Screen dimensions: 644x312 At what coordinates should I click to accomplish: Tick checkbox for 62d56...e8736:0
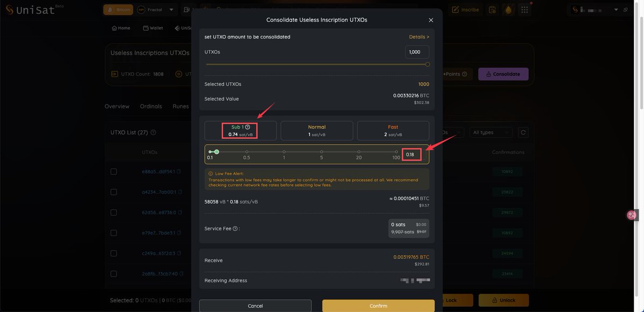[x=114, y=212]
